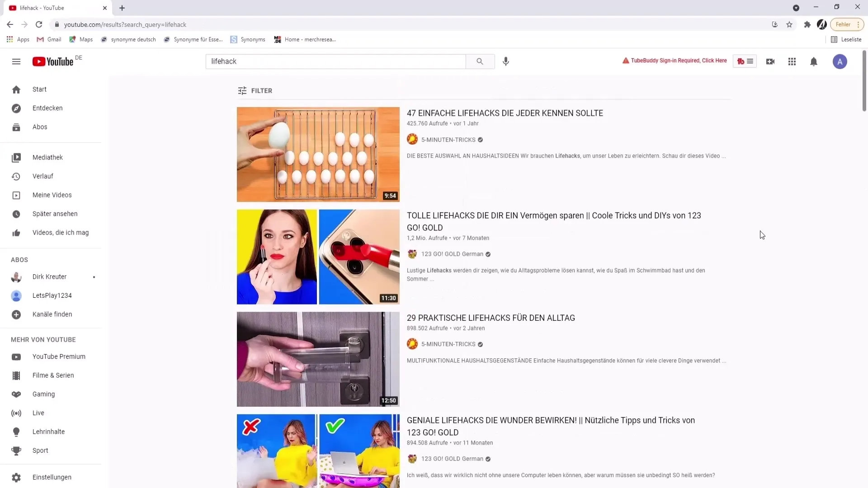Open the TubeBuddy menu icon
Image resolution: width=868 pixels, height=488 pixels.
point(745,61)
